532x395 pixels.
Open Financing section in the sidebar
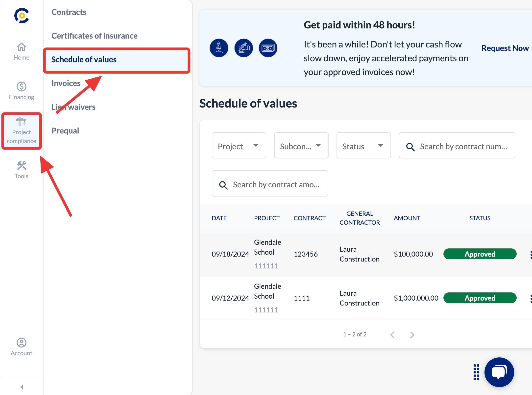[22, 91]
